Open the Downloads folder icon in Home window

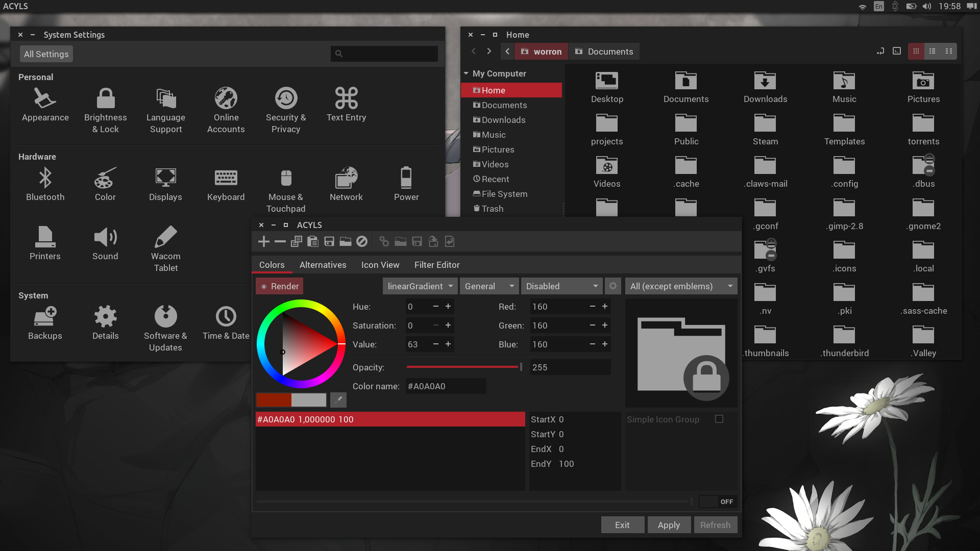click(x=765, y=88)
